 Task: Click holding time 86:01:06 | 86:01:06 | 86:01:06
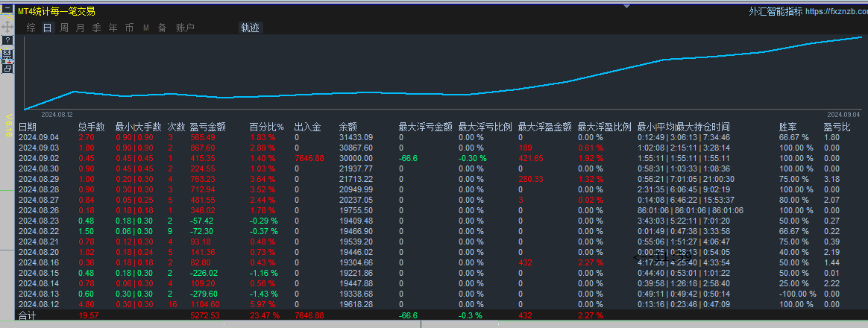691,210
